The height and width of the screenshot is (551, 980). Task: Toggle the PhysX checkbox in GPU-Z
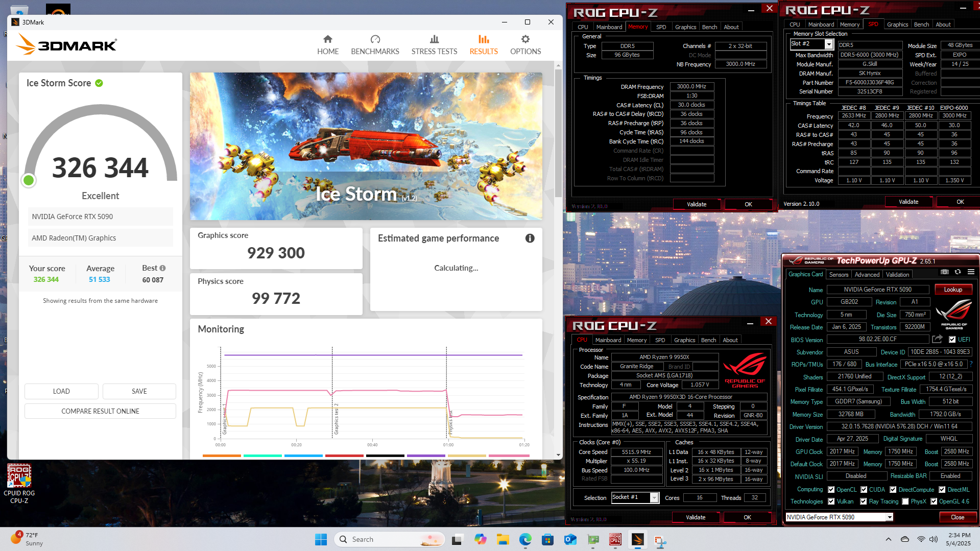[x=905, y=501]
